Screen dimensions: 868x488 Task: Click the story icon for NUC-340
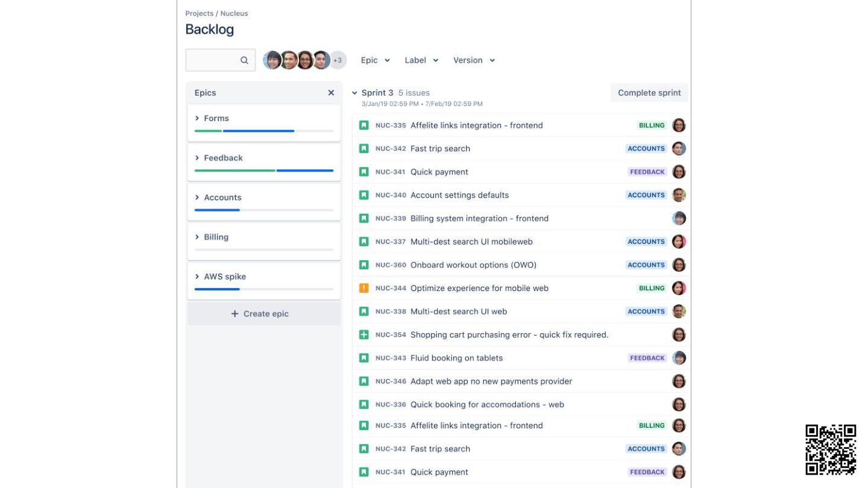tap(363, 195)
